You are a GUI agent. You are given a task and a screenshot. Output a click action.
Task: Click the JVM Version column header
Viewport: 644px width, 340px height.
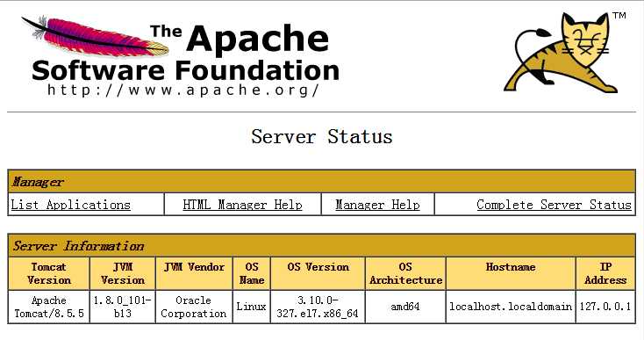tap(122, 273)
